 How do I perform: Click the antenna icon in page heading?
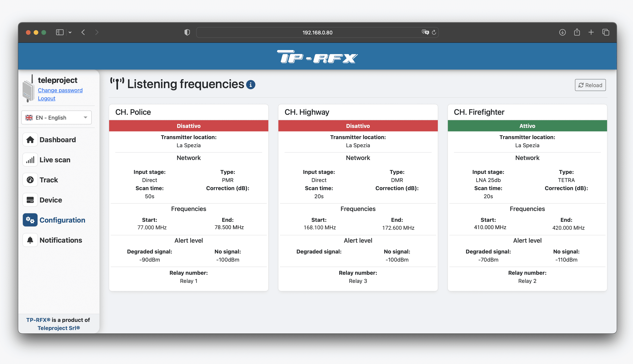coord(117,83)
